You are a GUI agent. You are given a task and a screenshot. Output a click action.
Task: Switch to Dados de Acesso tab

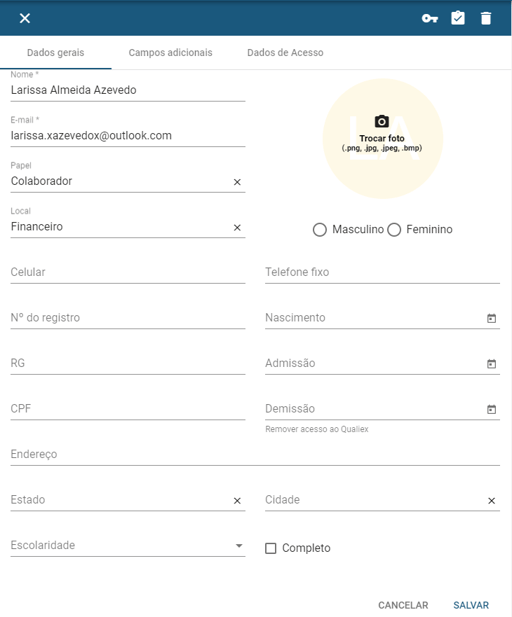(x=285, y=52)
